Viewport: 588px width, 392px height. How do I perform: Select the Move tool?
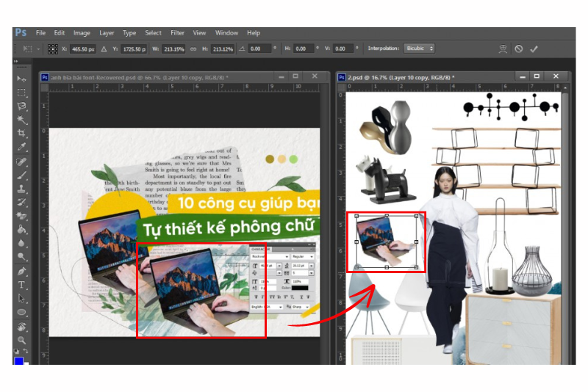tap(21, 79)
